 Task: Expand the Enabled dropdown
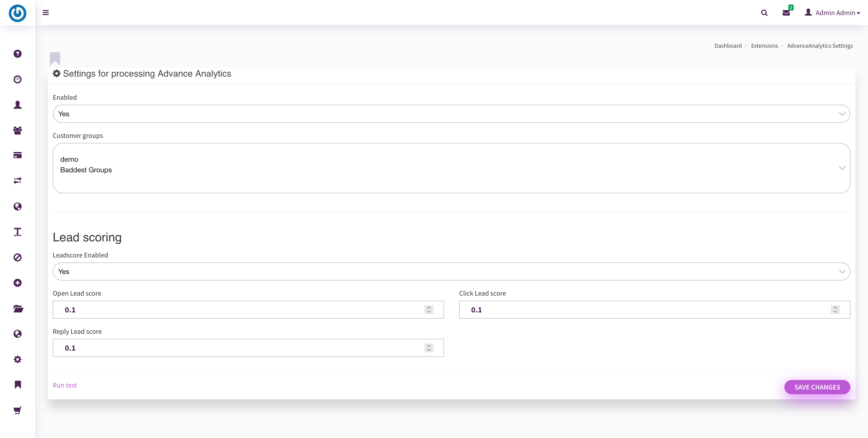pyautogui.click(x=451, y=114)
